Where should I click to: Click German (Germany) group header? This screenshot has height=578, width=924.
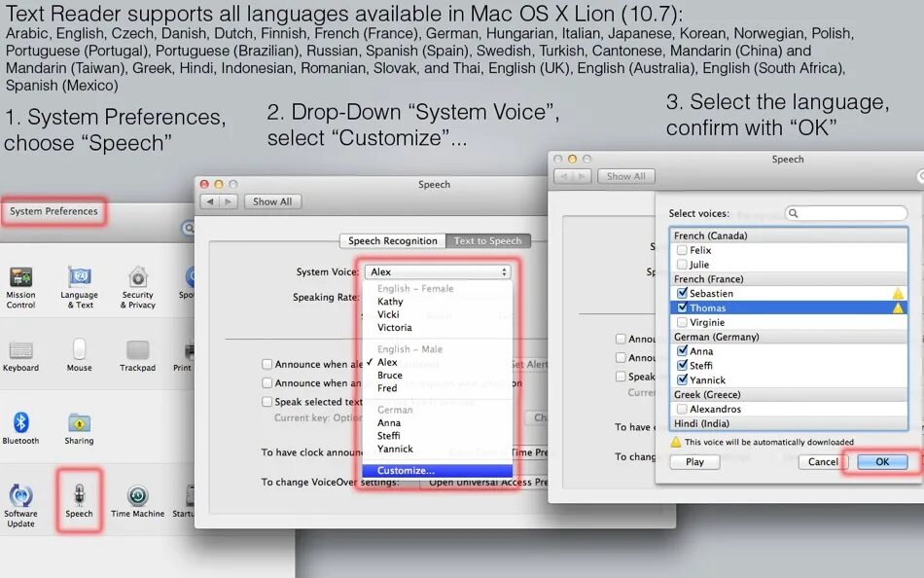(789, 337)
